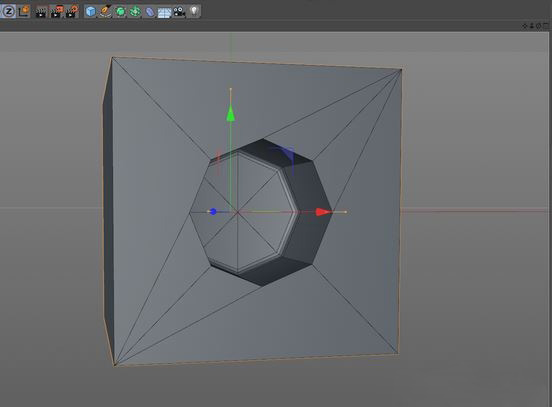Click the blue Z-axis dot handle
Viewport: 552px width, 407px height.
coord(213,212)
